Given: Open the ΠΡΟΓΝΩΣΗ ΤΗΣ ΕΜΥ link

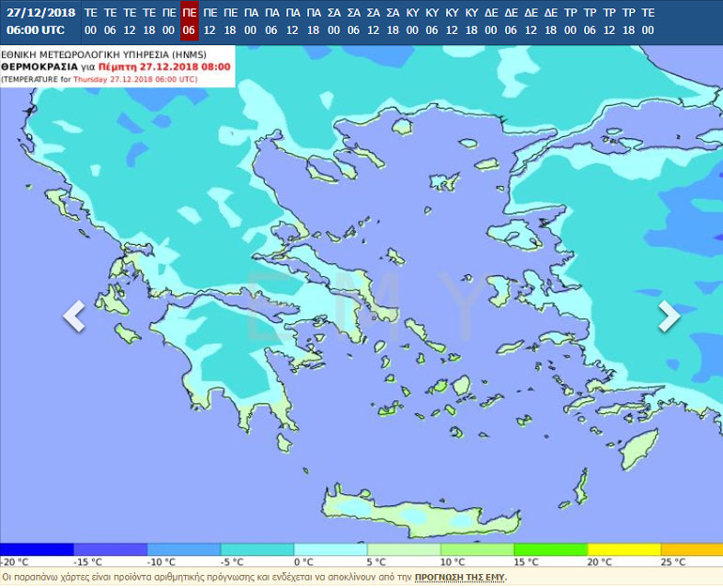Looking at the screenshot, I should (x=459, y=577).
